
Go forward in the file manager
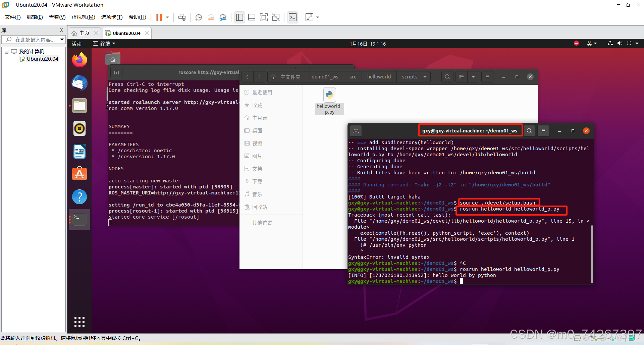(x=259, y=77)
